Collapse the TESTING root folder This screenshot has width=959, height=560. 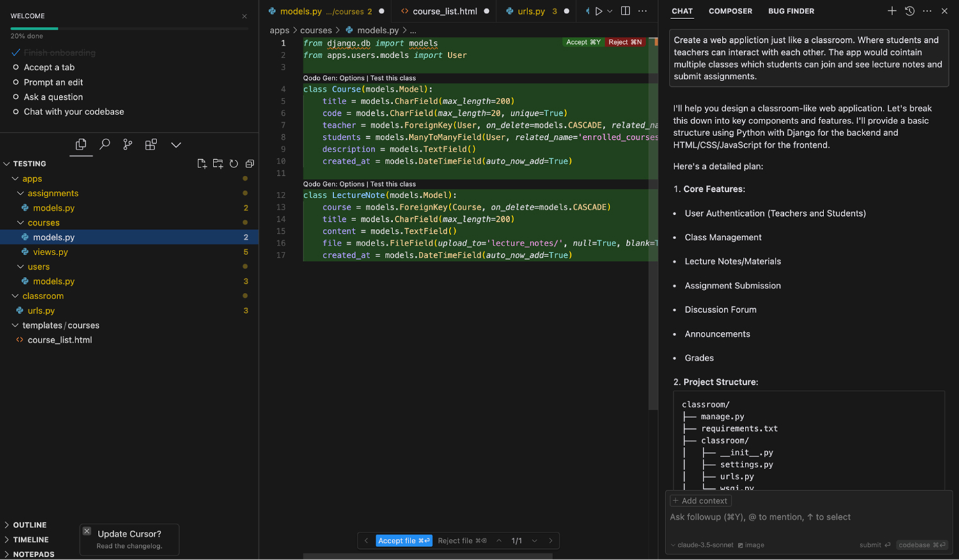(x=6, y=164)
